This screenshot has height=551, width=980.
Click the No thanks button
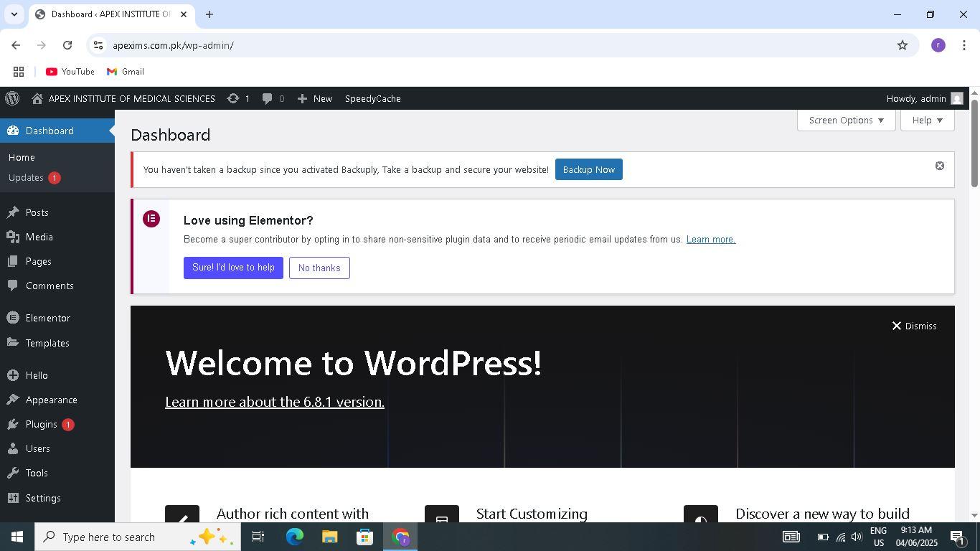(x=319, y=268)
